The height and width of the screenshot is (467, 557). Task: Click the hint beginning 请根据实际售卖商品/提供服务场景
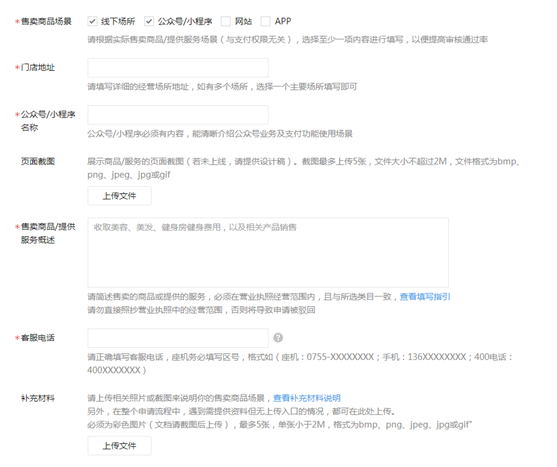pyautogui.click(x=287, y=39)
